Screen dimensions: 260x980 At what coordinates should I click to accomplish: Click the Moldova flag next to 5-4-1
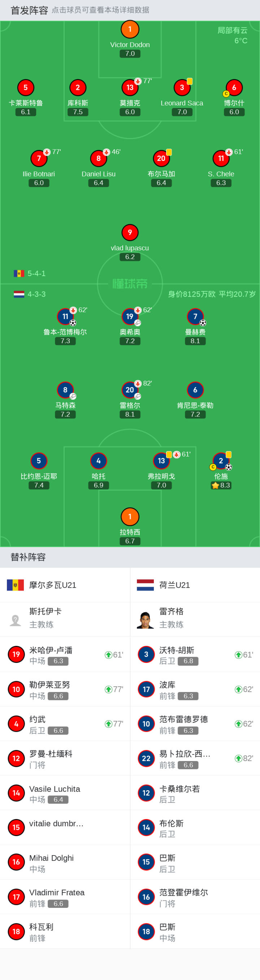pos(19,274)
